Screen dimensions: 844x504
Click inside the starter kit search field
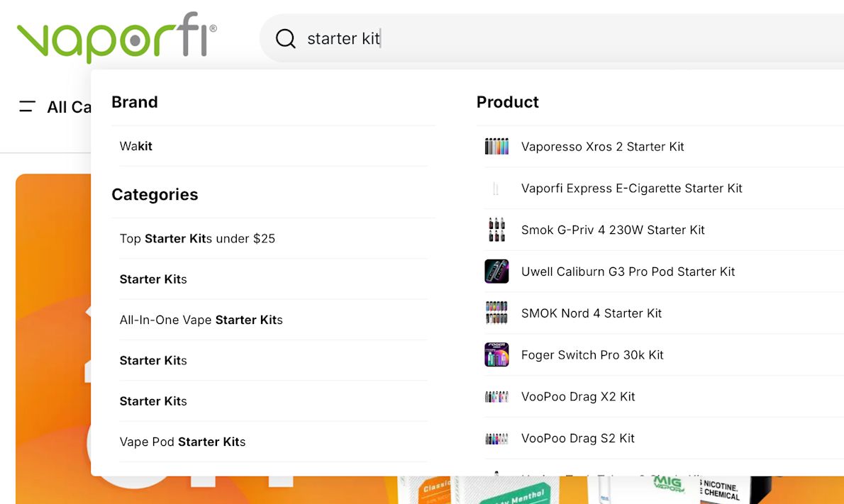click(x=426, y=39)
